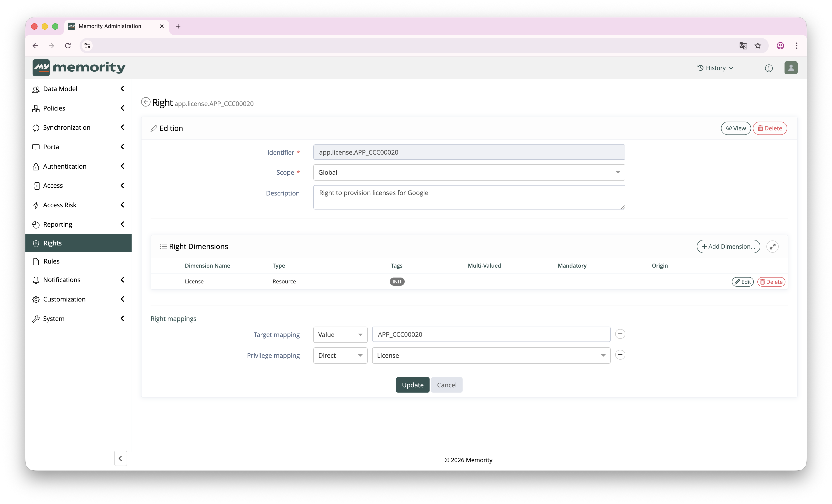Open the History dropdown
This screenshot has height=504, width=832.
tap(715, 68)
